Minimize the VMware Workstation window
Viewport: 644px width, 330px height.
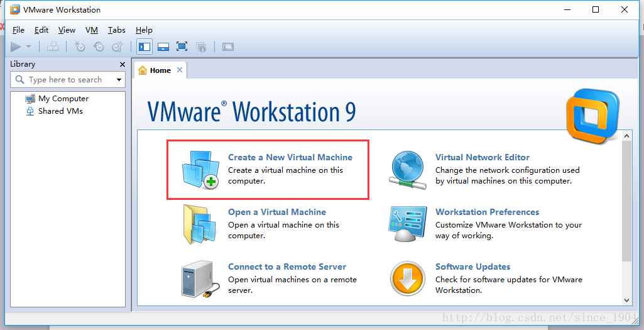click(x=567, y=9)
